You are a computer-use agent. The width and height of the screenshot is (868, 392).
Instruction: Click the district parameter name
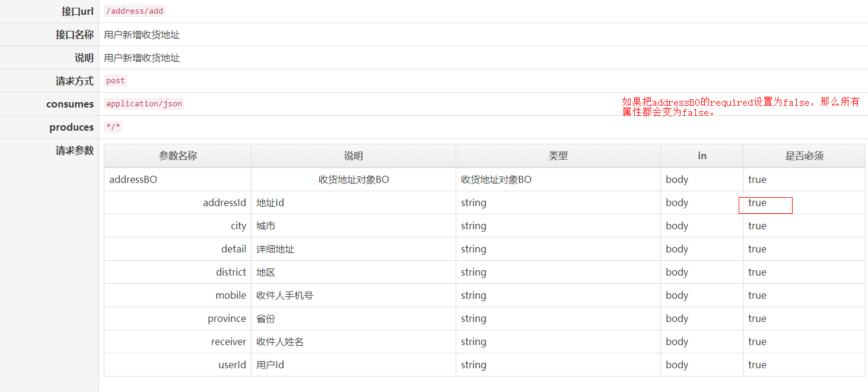click(x=231, y=272)
